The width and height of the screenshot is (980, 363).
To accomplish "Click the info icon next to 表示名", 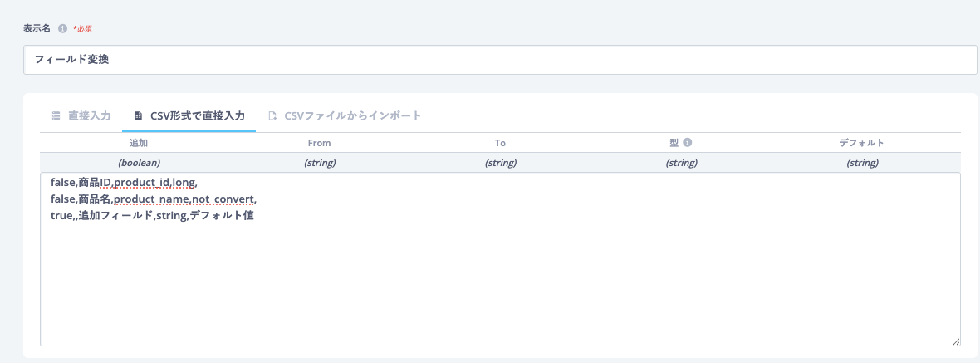I will click(63, 28).
